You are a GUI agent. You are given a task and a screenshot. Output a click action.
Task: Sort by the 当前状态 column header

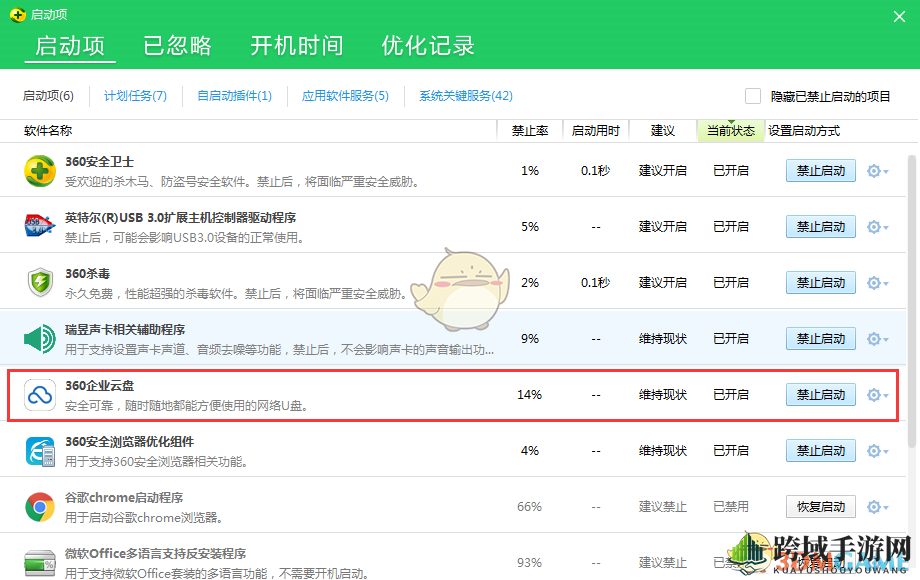click(730, 131)
